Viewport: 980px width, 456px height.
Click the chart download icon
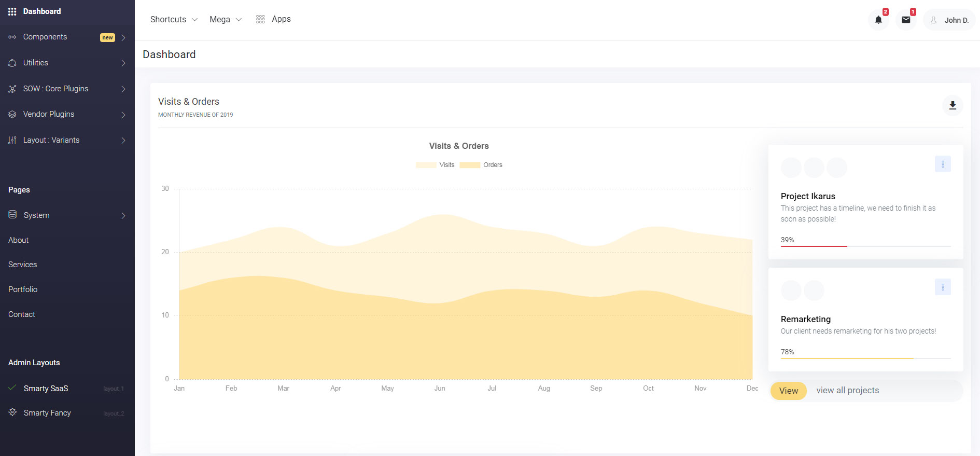(953, 105)
